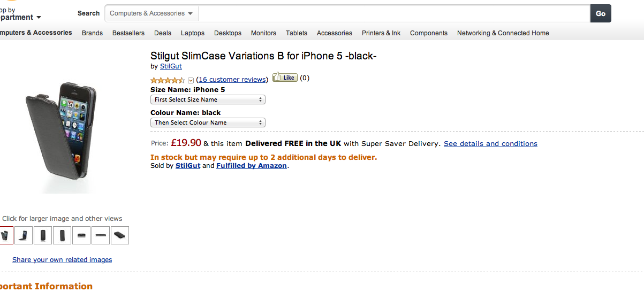Select the seventh product thumbnail view

tap(120, 235)
